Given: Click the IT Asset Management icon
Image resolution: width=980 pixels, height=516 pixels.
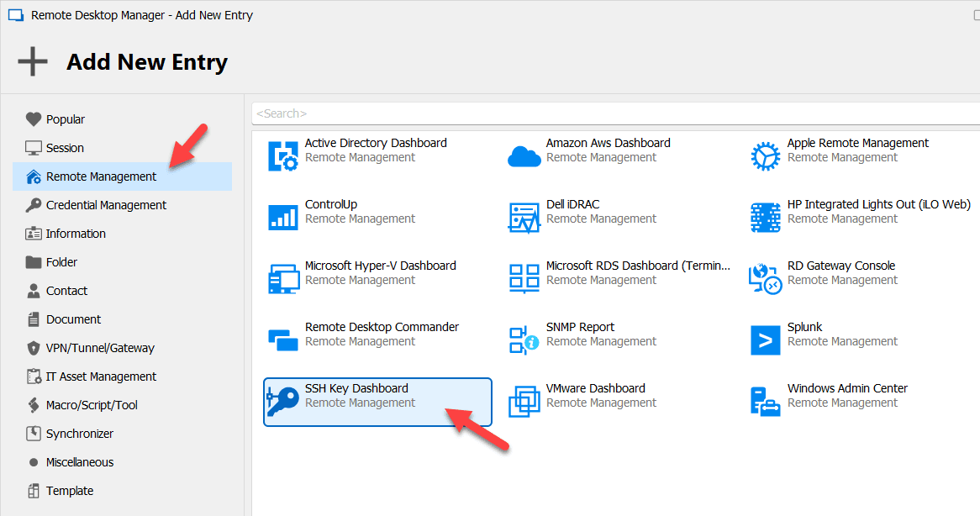Looking at the screenshot, I should tap(33, 376).
